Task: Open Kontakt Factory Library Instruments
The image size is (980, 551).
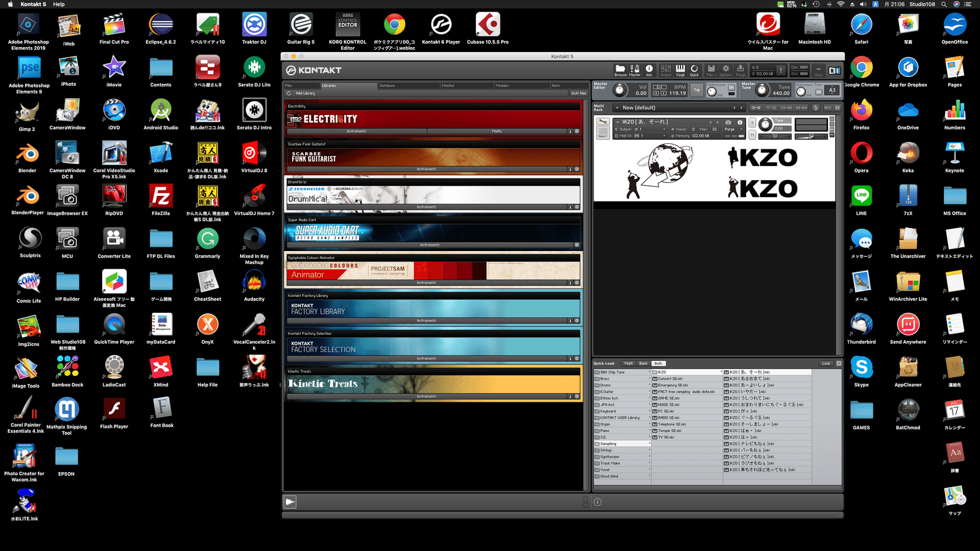Action: click(427, 320)
